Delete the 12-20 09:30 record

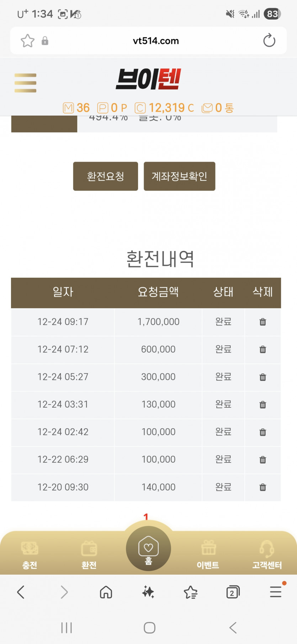coord(263,487)
